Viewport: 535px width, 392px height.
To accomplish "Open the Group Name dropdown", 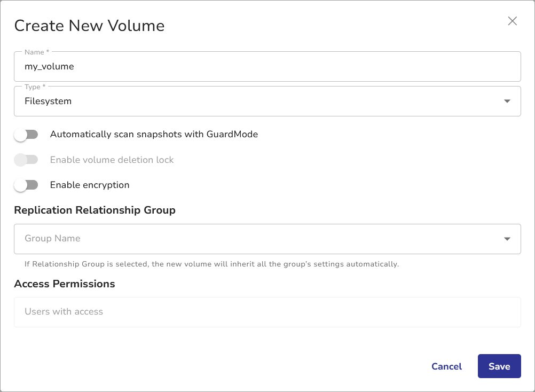I will [256, 239].
